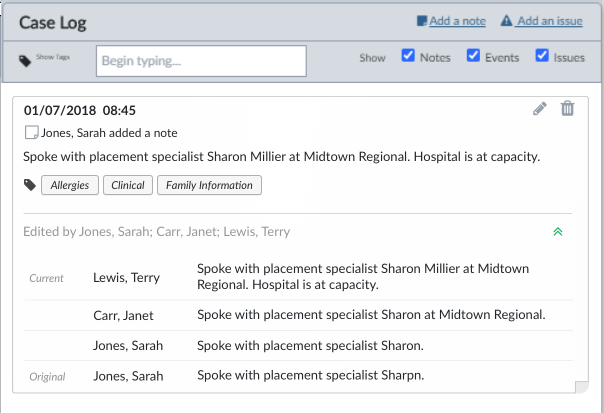
Task: Click the pencil edit icon on the note
Action: (x=540, y=109)
